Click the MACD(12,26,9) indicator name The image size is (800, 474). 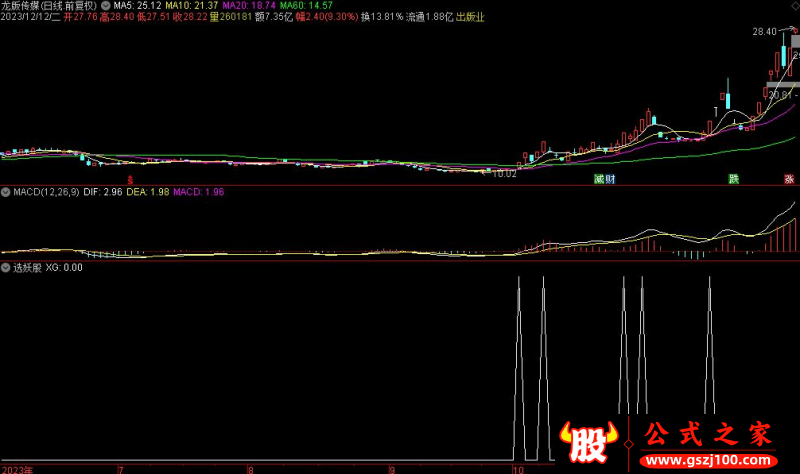point(46,192)
